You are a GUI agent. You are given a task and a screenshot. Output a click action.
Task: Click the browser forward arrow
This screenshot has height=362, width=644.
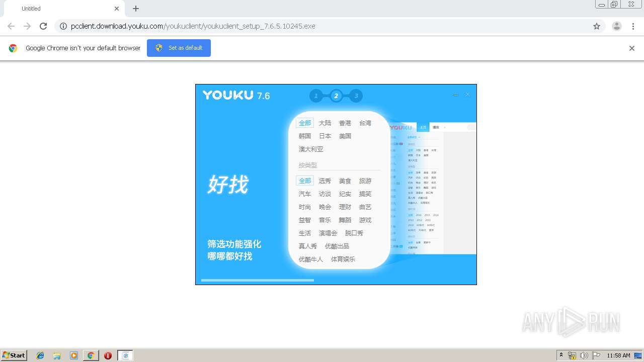pyautogui.click(x=27, y=26)
